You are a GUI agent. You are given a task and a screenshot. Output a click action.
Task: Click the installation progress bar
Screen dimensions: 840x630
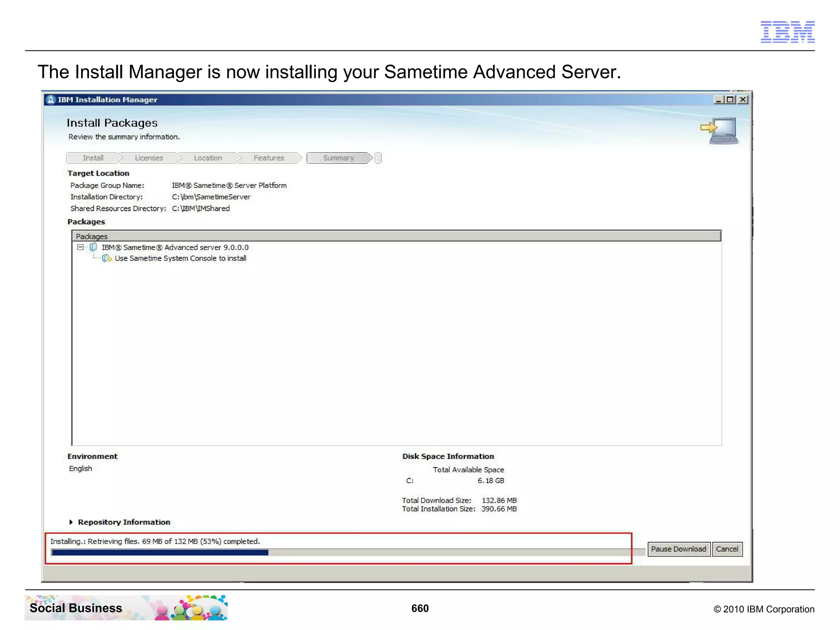click(x=348, y=552)
